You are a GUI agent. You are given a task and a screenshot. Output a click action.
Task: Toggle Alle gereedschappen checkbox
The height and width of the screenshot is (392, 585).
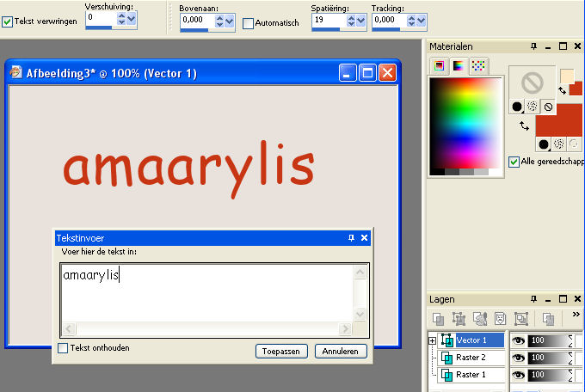pos(514,162)
